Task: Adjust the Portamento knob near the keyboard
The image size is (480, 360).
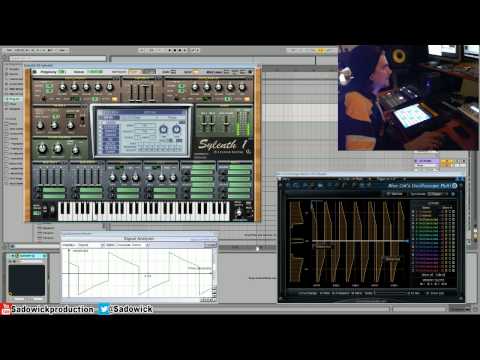Action: click(x=239, y=213)
